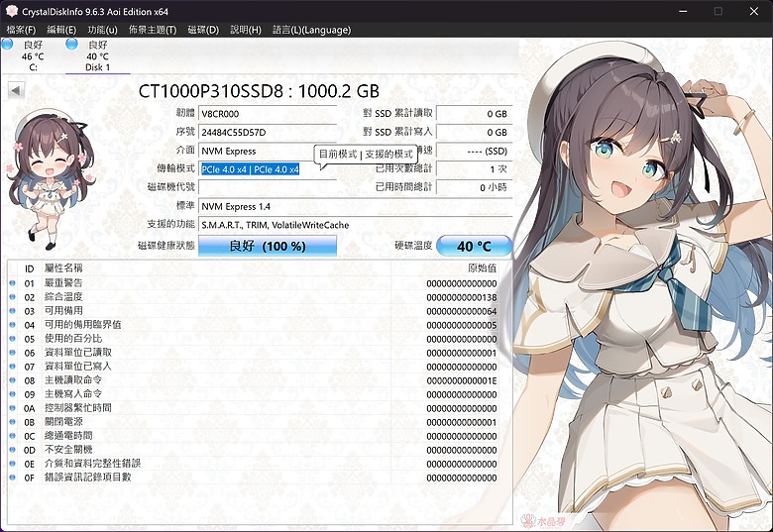Click the blue status dot for attribute 0F
Viewport: 773px width, 532px height.
(12, 478)
